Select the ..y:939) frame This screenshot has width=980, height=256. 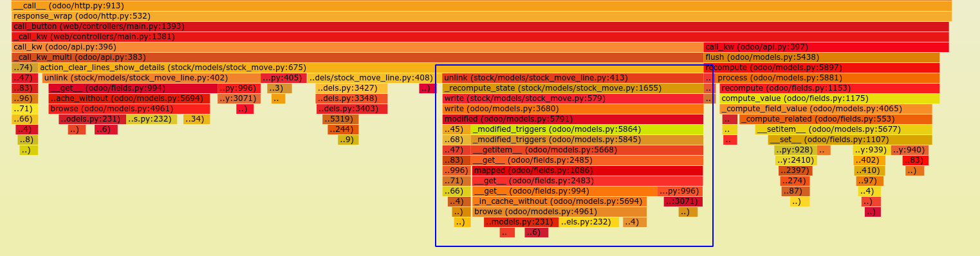pyautogui.click(x=870, y=150)
